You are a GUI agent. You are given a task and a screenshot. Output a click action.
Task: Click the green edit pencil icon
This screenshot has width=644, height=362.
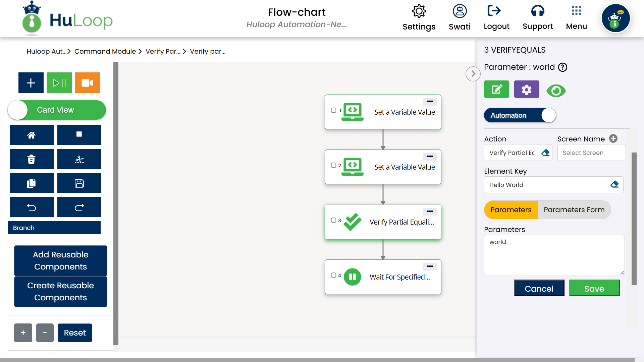(x=496, y=89)
